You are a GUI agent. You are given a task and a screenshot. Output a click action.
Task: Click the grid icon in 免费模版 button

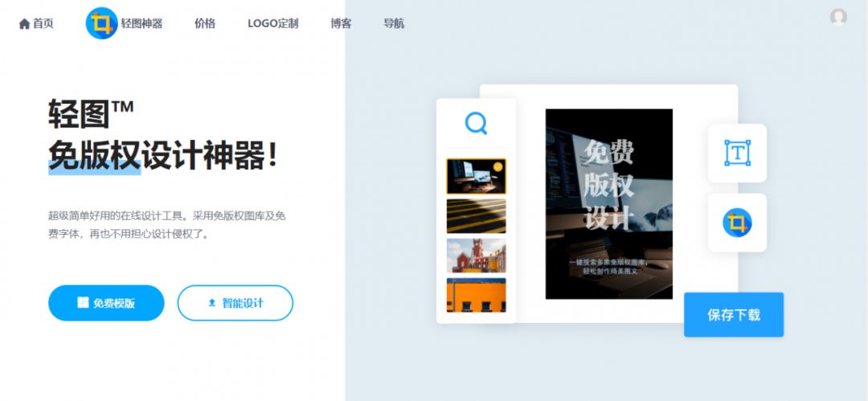coord(83,302)
